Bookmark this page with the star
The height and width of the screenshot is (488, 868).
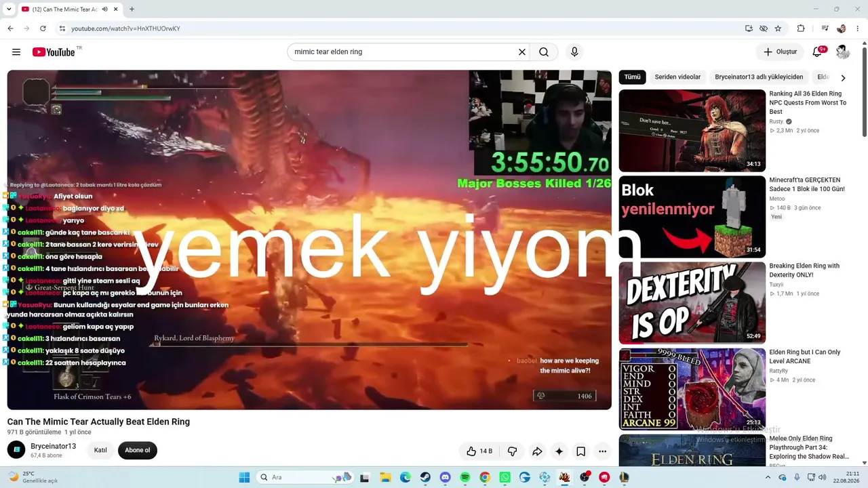click(x=778, y=28)
